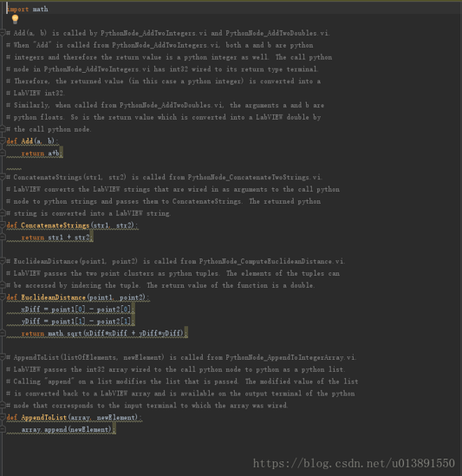The height and width of the screenshot is (476, 462).
Task: Collapse the def EuclideanDistance function
Action: (x=3, y=297)
